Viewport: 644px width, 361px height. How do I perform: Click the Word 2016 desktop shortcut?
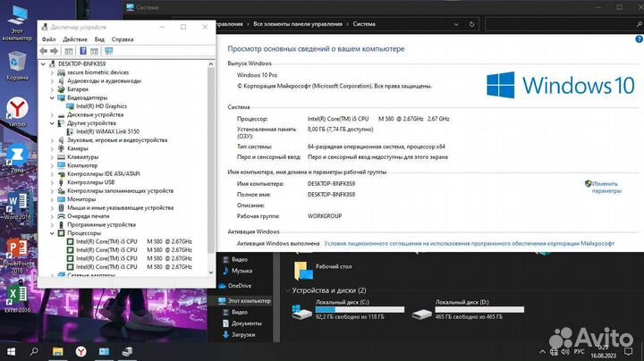point(17,206)
